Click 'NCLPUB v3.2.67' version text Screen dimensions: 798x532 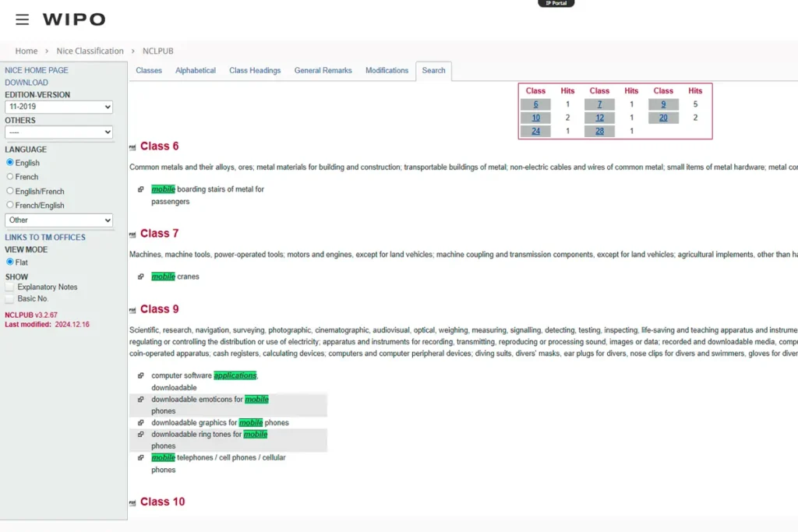[x=31, y=315]
